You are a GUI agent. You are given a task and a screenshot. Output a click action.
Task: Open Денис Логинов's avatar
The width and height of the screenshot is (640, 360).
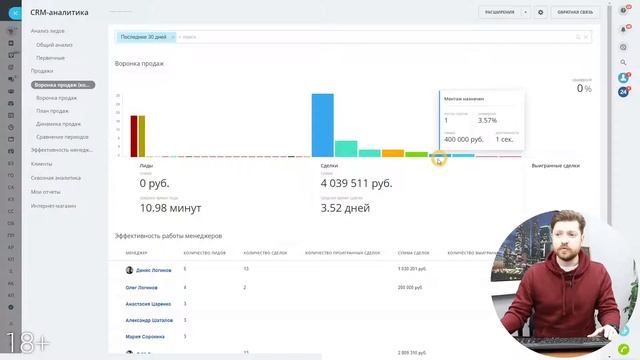click(129, 270)
